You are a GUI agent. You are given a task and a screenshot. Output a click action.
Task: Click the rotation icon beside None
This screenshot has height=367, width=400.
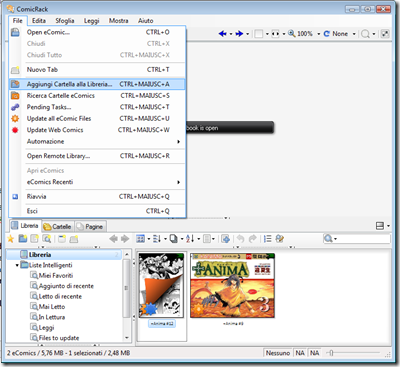click(327, 34)
